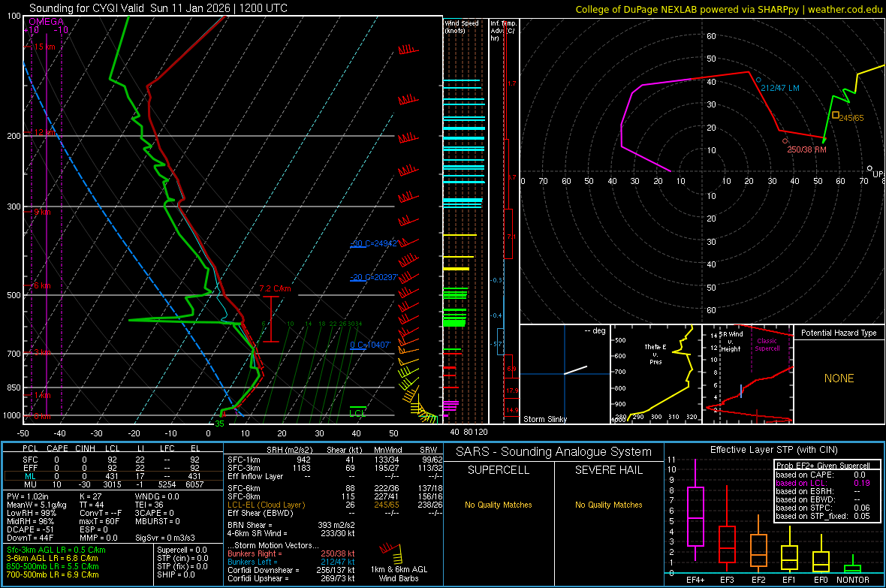Click the '7.2 C/km' lapse rate label
Screen dimensions: 886x588
click(x=275, y=288)
